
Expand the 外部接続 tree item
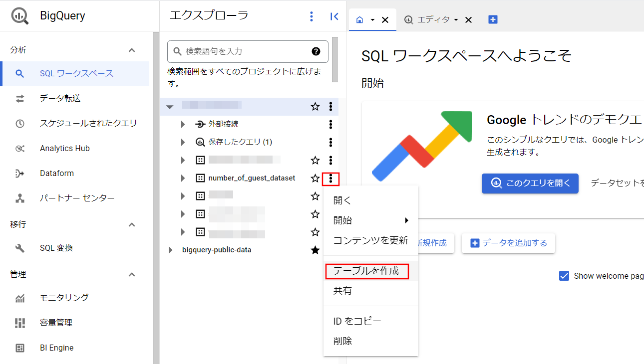(183, 124)
